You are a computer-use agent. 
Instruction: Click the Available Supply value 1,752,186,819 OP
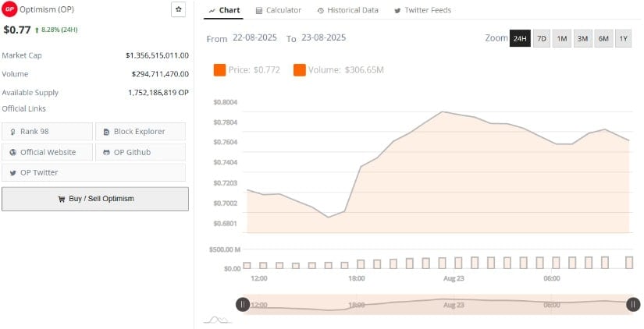(x=158, y=93)
